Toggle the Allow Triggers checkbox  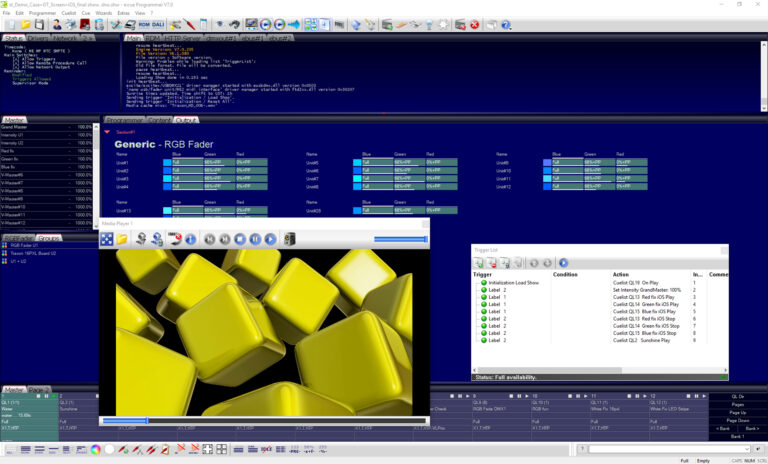pyautogui.click(x=16, y=59)
